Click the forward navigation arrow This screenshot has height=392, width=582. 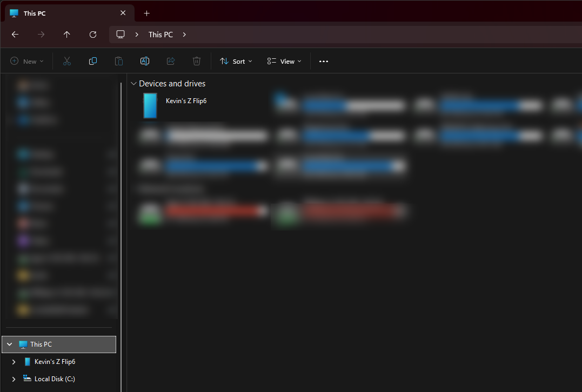point(41,35)
